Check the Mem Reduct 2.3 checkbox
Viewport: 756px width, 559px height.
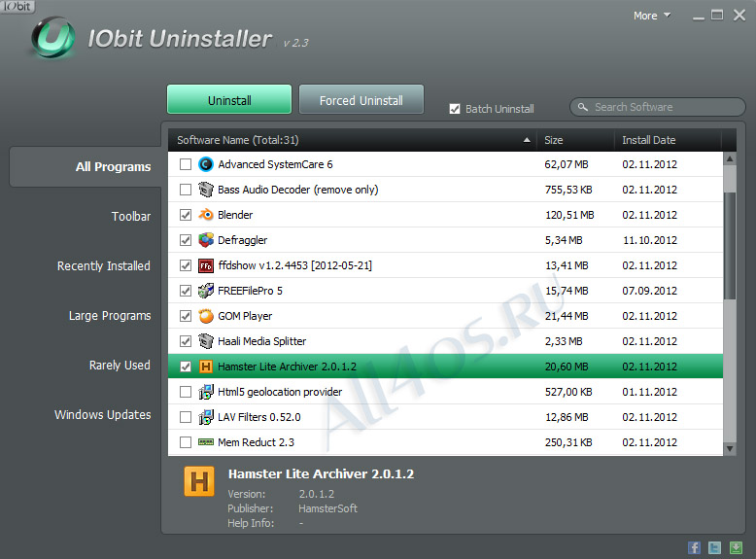186,442
